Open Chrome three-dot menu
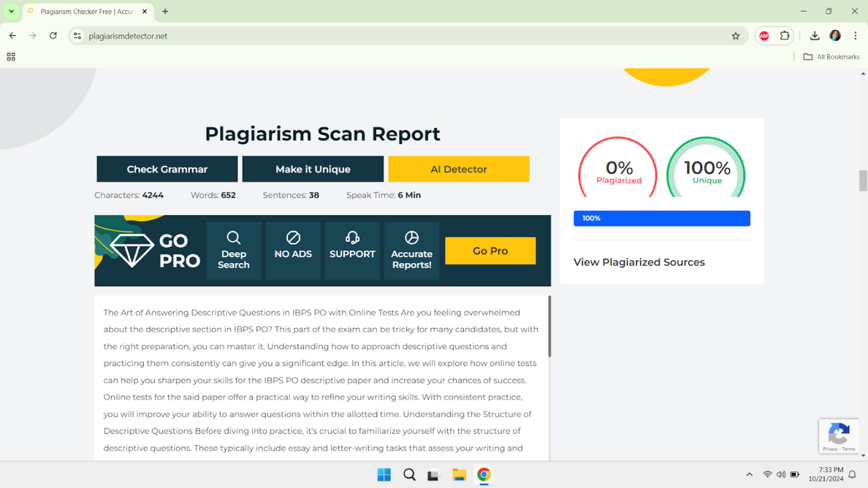Image resolution: width=868 pixels, height=488 pixels. (x=855, y=36)
